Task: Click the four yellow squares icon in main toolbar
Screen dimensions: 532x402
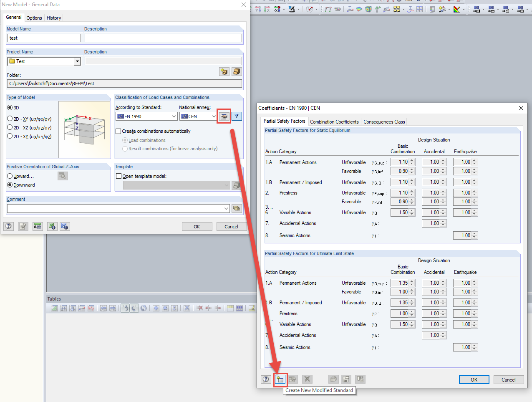Action: [x=397, y=9]
